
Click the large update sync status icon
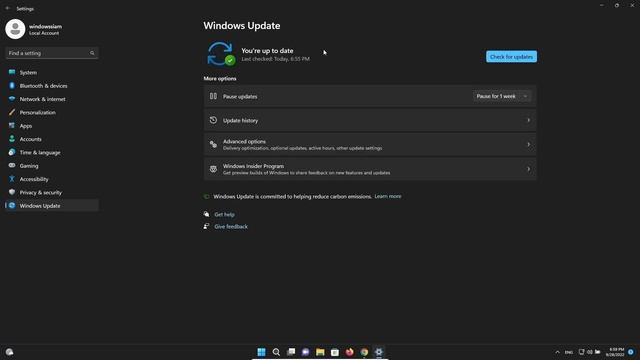pos(220,53)
